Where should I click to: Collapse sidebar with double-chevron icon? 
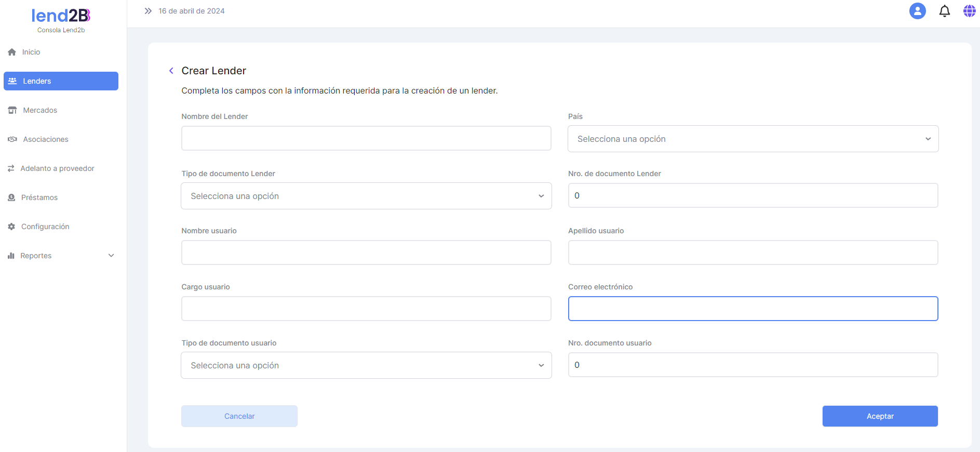[148, 11]
